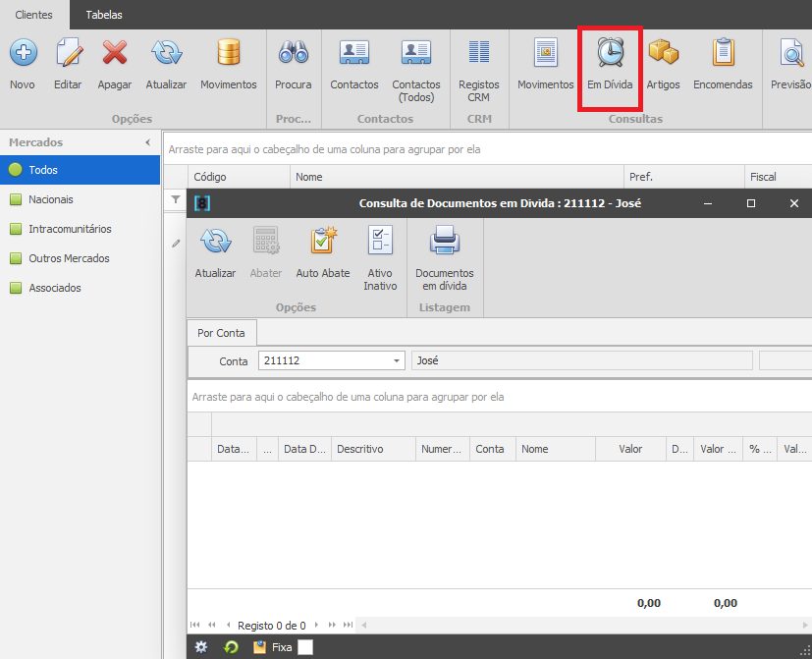The width and height of the screenshot is (812, 659).
Task: Go to next record in navigator
Action: coord(316,625)
